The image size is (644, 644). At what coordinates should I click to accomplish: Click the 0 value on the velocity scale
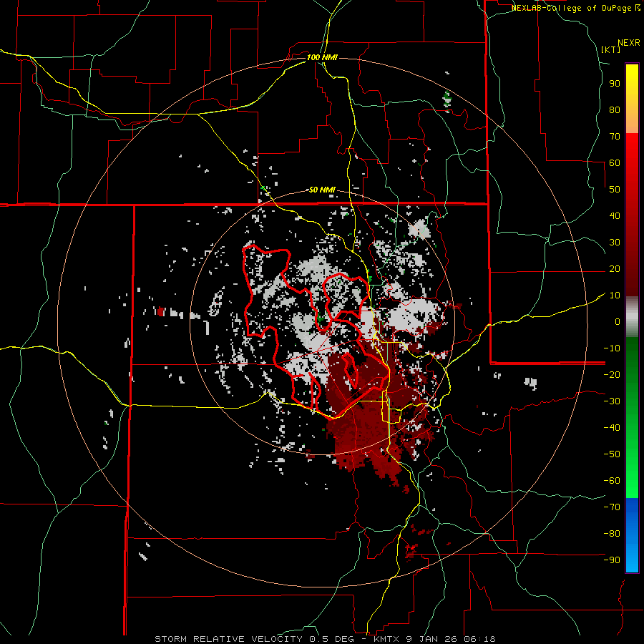618,322
